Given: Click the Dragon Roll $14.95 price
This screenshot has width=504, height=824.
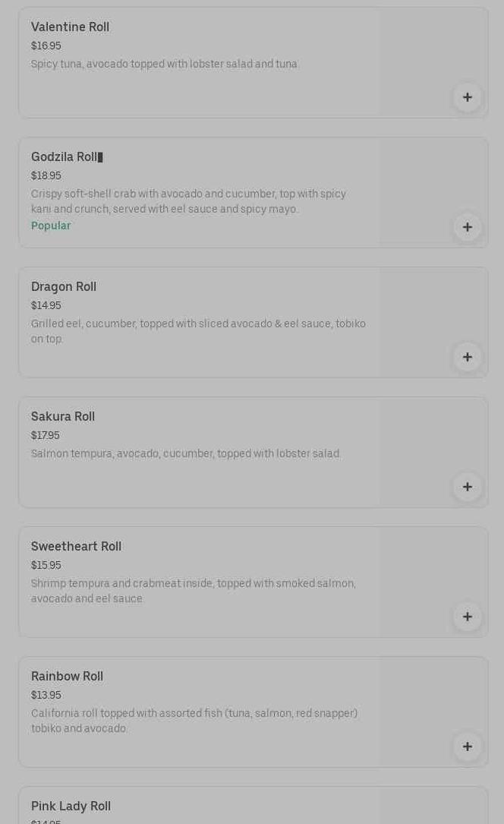Looking at the screenshot, I should pos(46,305).
